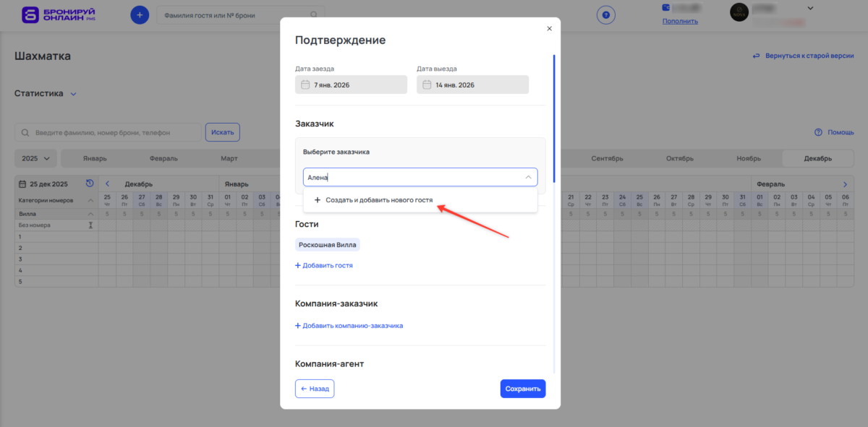Click the previous-month arrow beside Декабрь header
868x427 pixels.
coord(108,184)
